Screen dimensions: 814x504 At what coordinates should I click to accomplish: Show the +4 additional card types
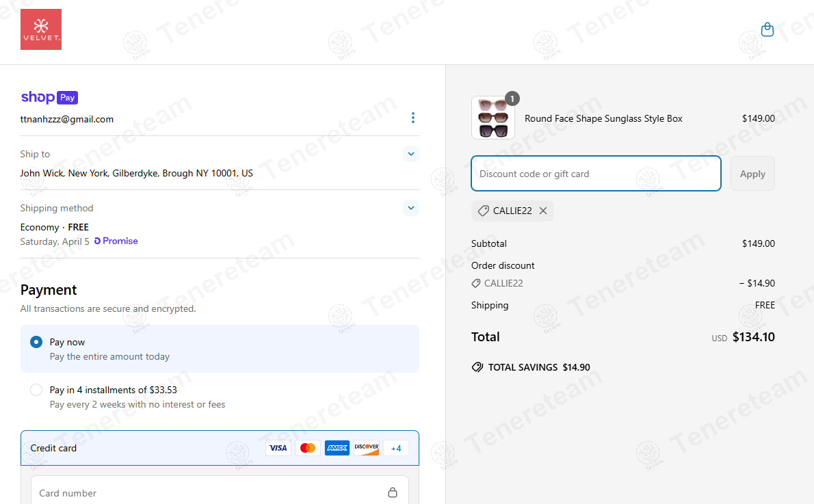[396, 448]
